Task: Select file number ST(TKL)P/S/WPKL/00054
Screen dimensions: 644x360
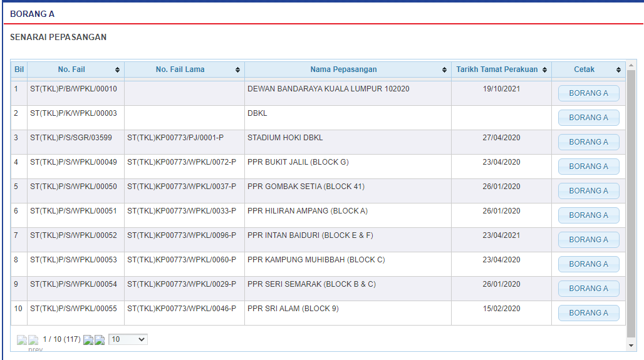Action: [x=73, y=284]
